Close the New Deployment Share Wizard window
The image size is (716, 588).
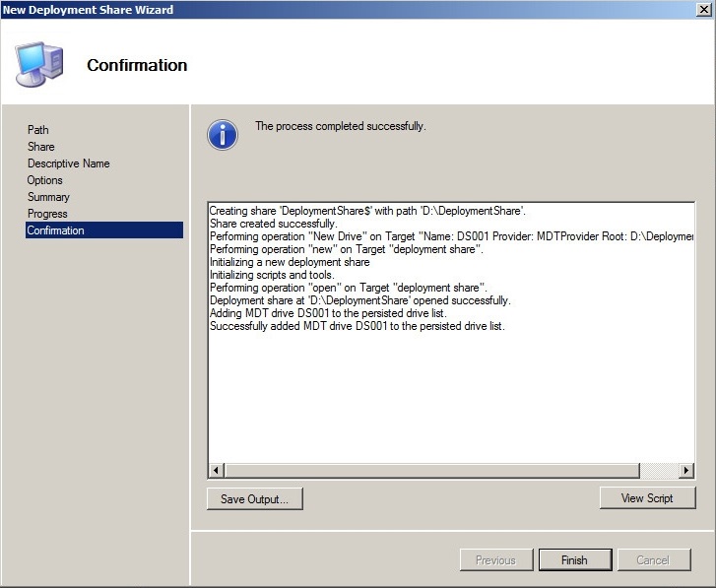pyautogui.click(x=702, y=9)
